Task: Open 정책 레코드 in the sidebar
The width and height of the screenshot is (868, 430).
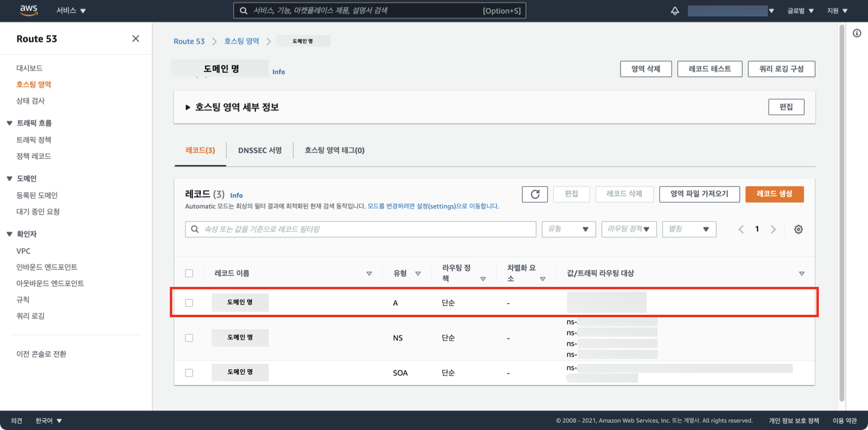Action: click(34, 156)
